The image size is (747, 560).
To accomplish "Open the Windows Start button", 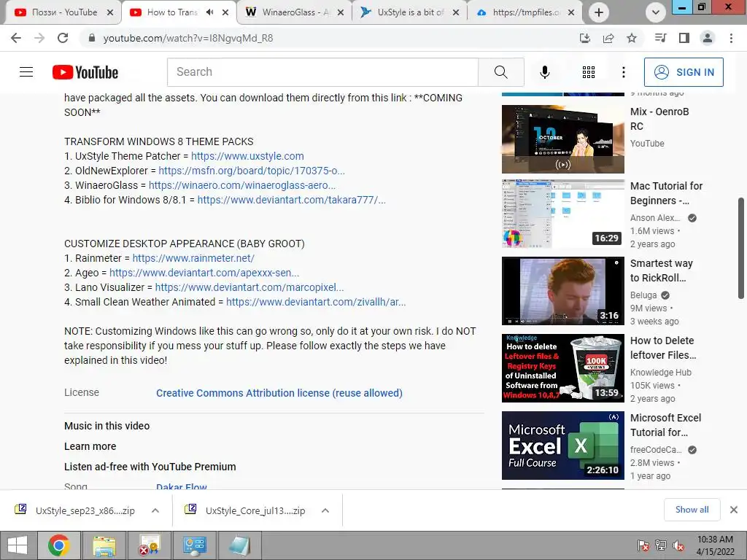I will click(x=18, y=545).
